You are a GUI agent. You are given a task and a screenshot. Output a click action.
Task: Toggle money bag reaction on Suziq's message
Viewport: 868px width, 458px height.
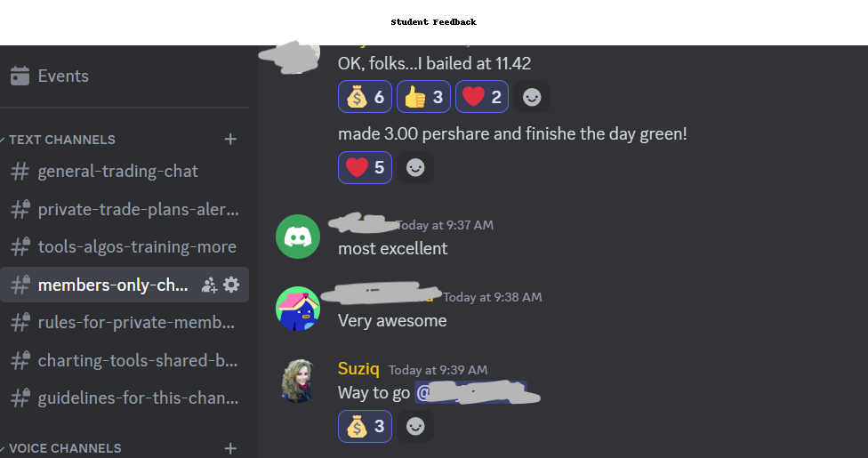pos(365,426)
